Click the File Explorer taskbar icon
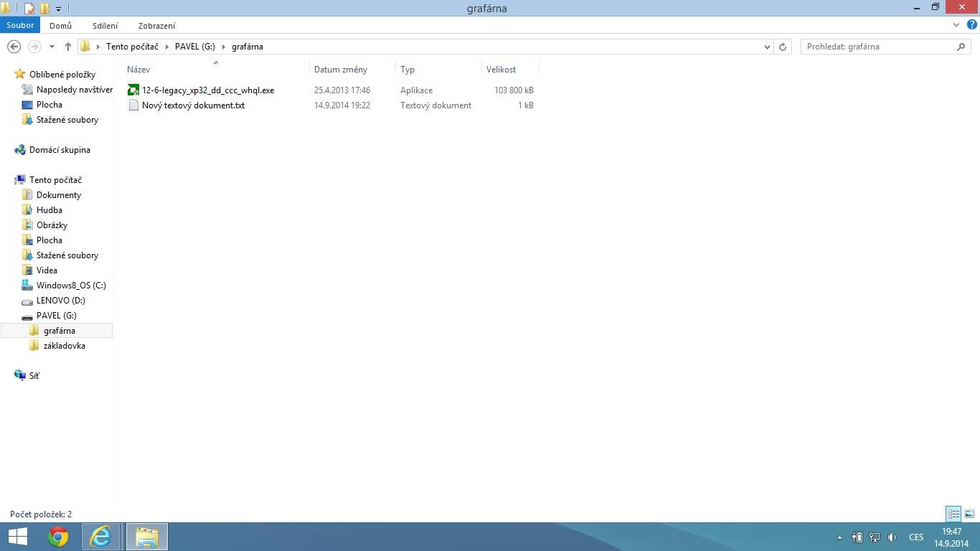 tap(147, 537)
